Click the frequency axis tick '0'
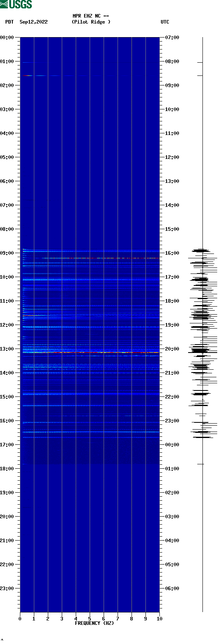 20,619
